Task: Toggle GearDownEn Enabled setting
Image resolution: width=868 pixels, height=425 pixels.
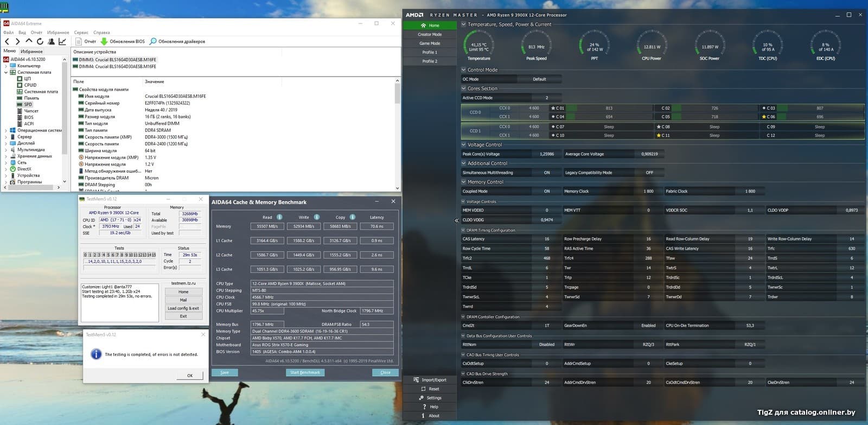Action: 648,326
